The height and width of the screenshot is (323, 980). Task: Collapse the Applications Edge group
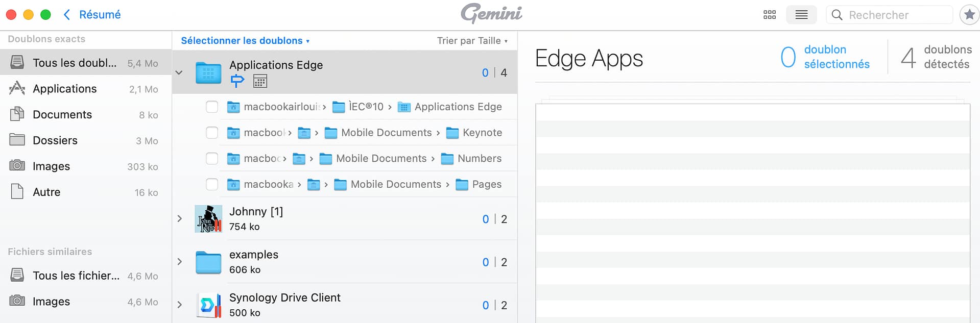point(179,72)
